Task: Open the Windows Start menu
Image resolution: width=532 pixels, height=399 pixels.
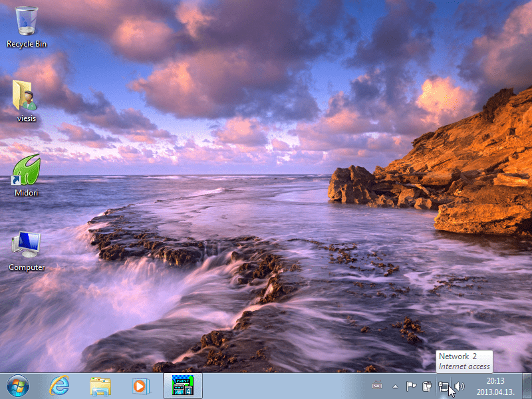Action: pyautogui.click(x=17, y=386)
